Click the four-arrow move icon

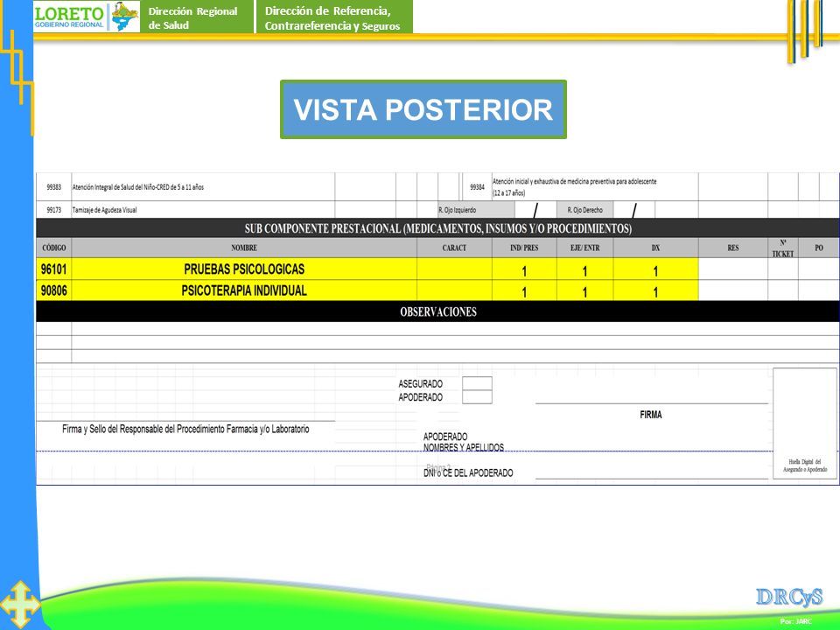click(19, 605)
